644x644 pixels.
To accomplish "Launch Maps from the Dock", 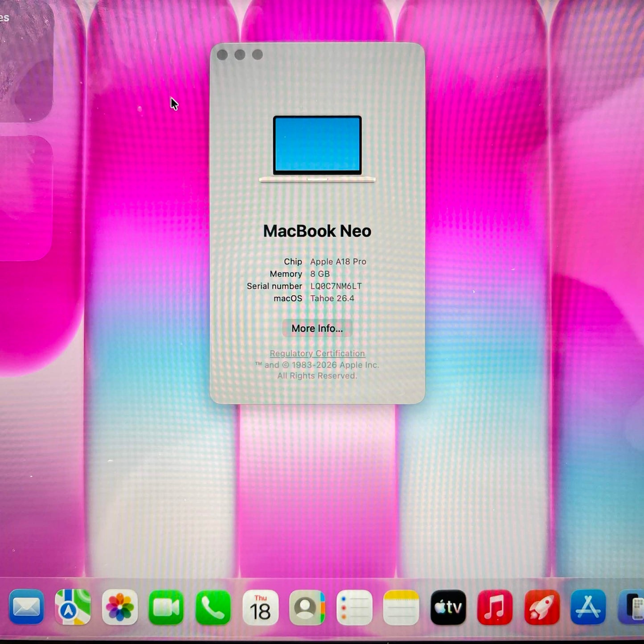I will (73, 607).
